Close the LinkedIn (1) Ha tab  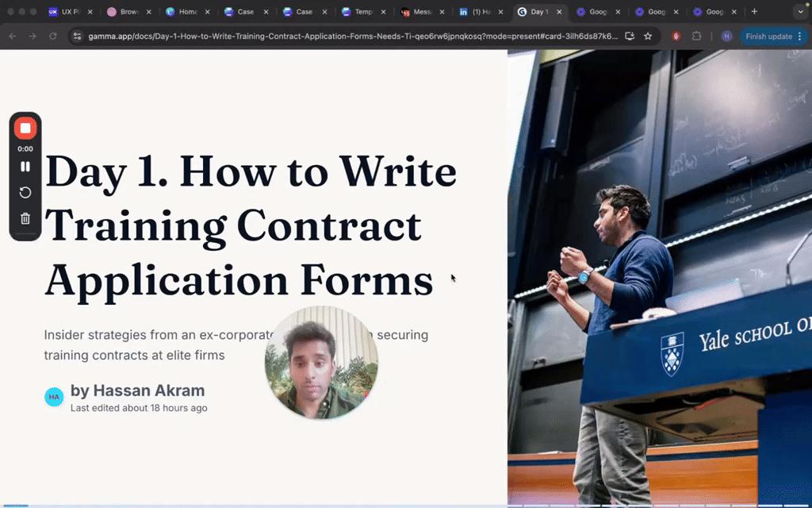click(x=500, y=11)
